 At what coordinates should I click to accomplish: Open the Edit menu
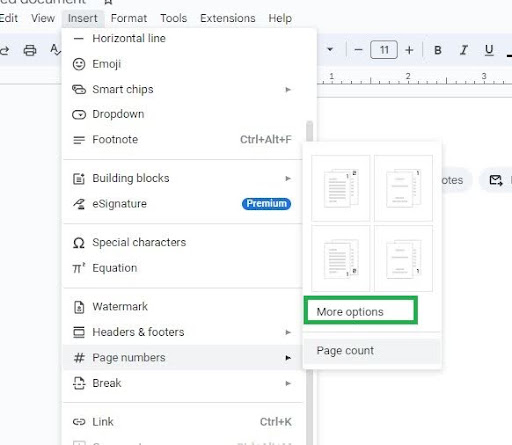point(9,18)
